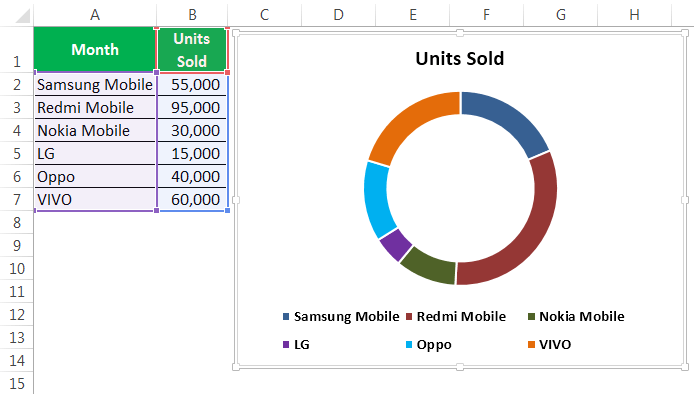Select the LG cell in column A
The image size is (694, 394).
pos(95,153)
